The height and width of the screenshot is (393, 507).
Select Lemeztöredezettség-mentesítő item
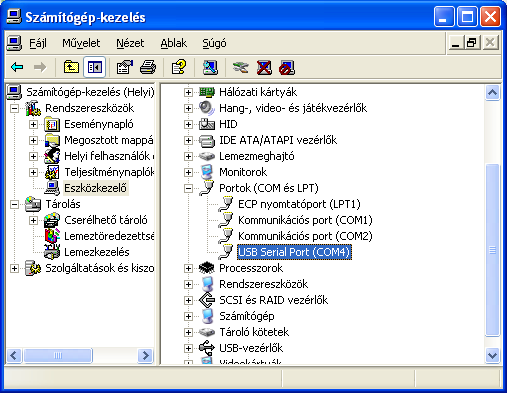coord(109,236)
